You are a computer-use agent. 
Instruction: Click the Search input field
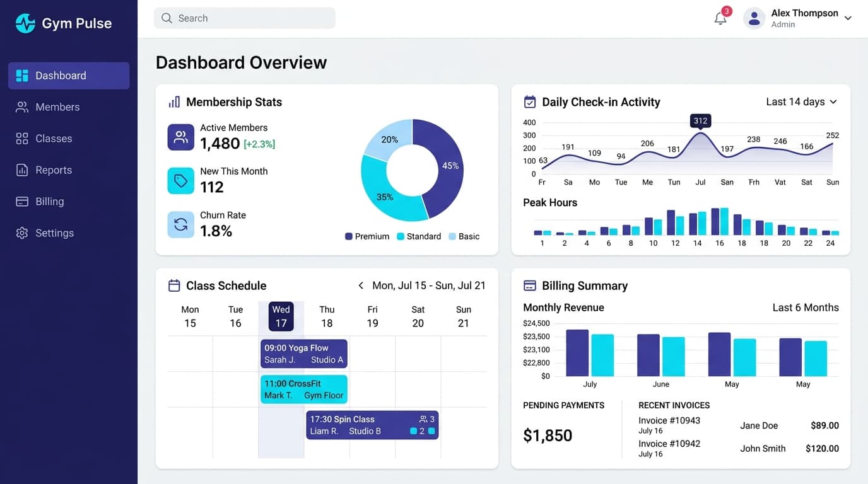point(245,18)
